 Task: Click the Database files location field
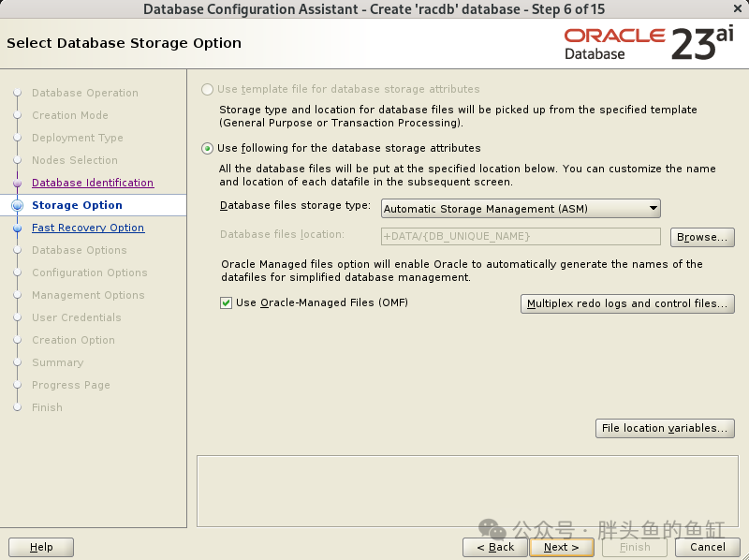(x=521, y=236)
